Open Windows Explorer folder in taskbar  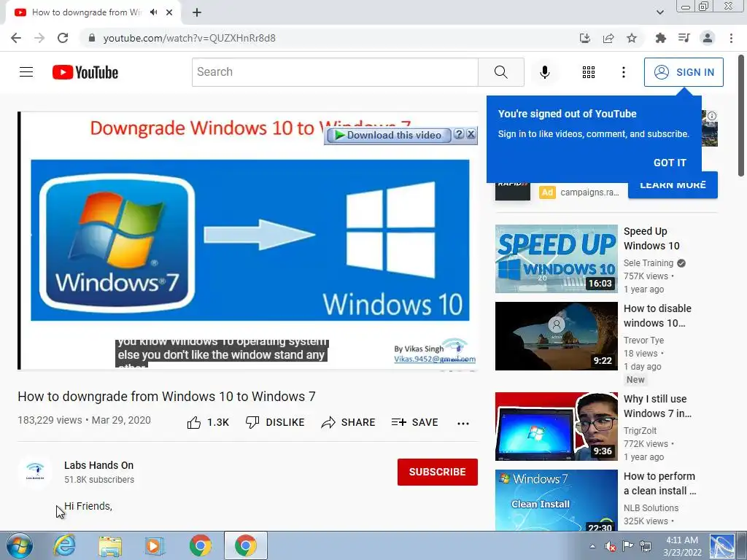pyautogui.click(x=109, y=545)
